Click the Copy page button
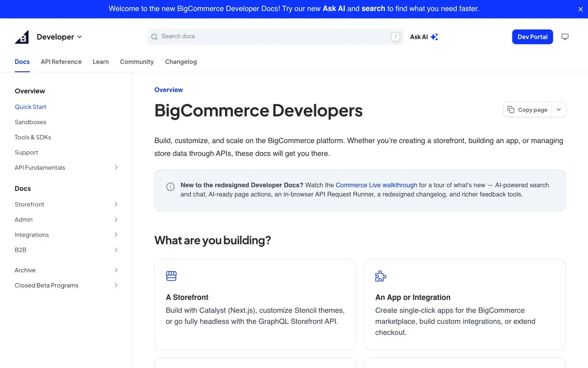588x368 pixels. 527,109
